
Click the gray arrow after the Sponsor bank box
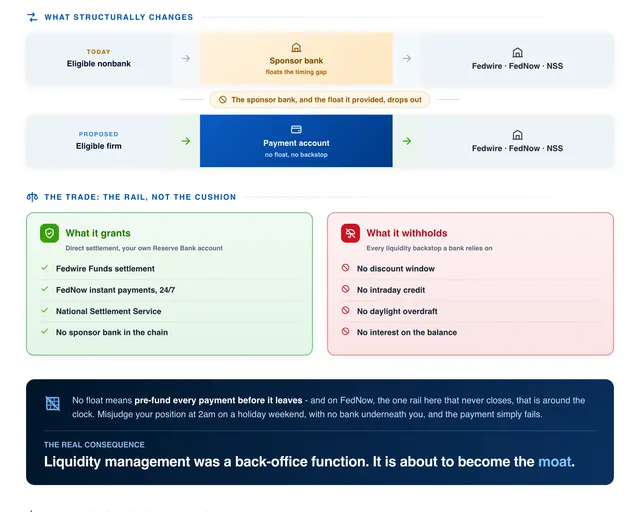pos(407,58)
